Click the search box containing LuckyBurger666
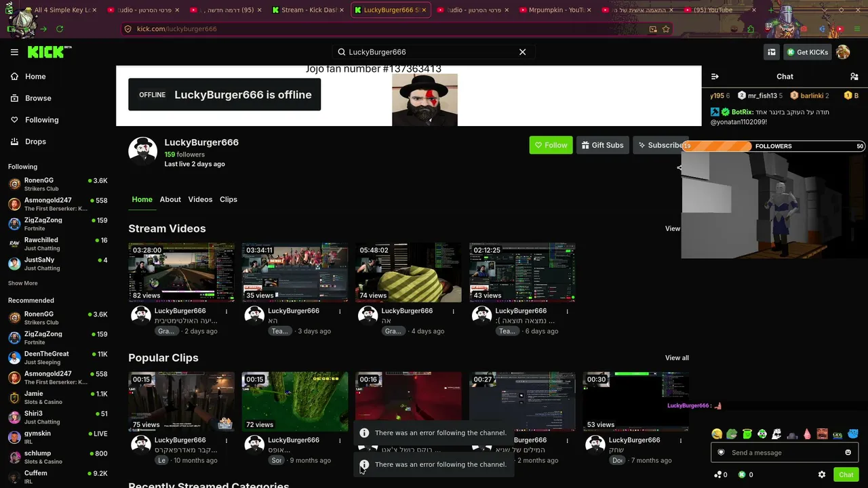 click(434, 52)
